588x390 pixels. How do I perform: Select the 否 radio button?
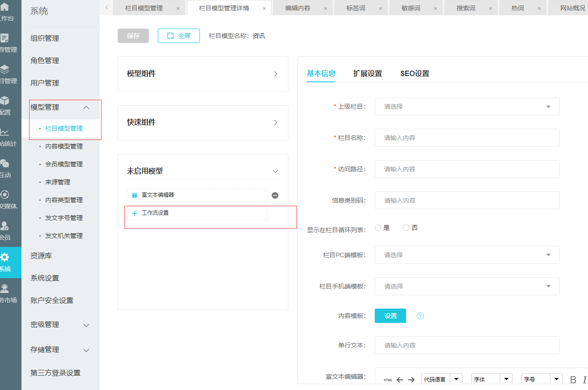406,228
